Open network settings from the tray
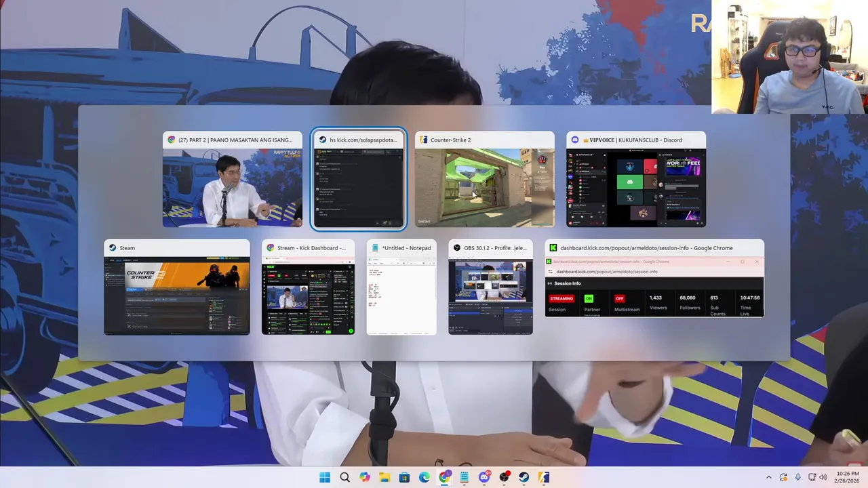Screen dimensions: 868x488 [812, 477]
